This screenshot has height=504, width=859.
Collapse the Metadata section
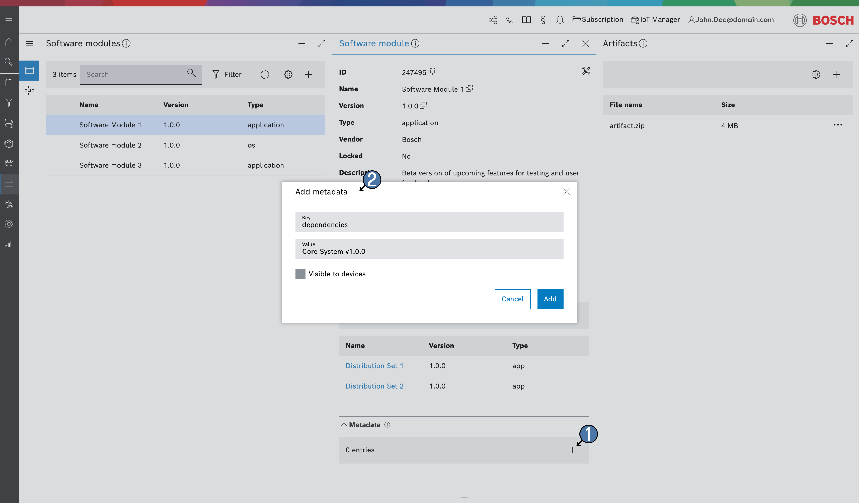tap(344, 425)
